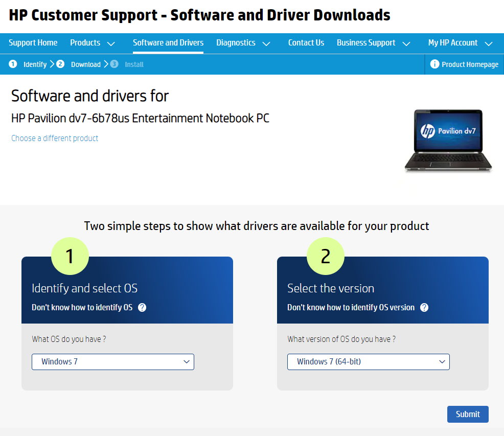Click the green number 1 step badge
This screenshot has width=504, height=436.
tap(70, 256)
